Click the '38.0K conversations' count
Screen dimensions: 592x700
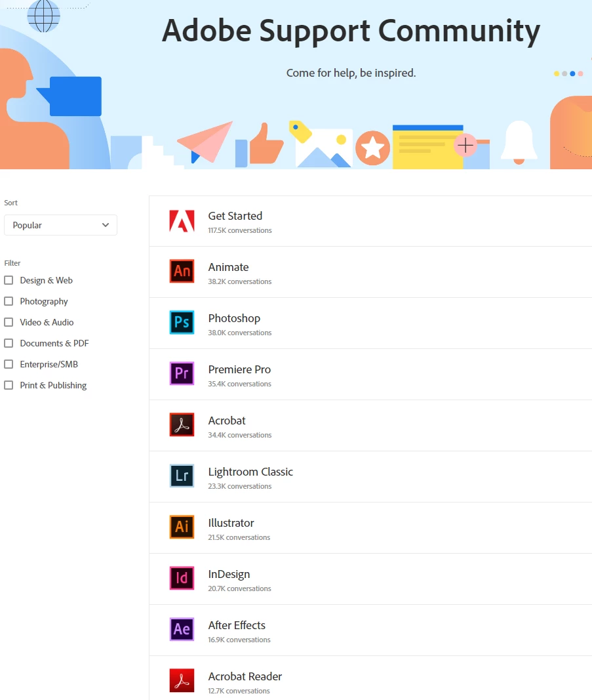click(240, 333)
